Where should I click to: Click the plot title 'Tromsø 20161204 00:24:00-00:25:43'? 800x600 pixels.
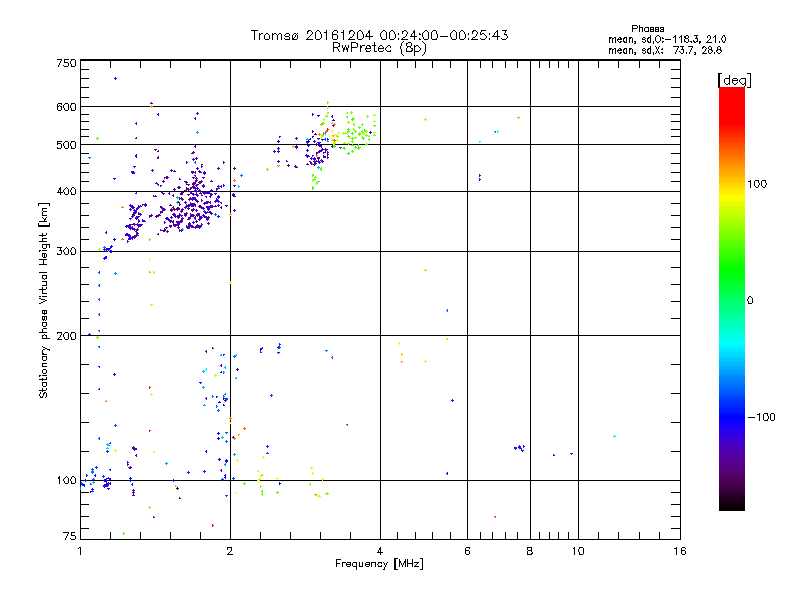[379, 35]
